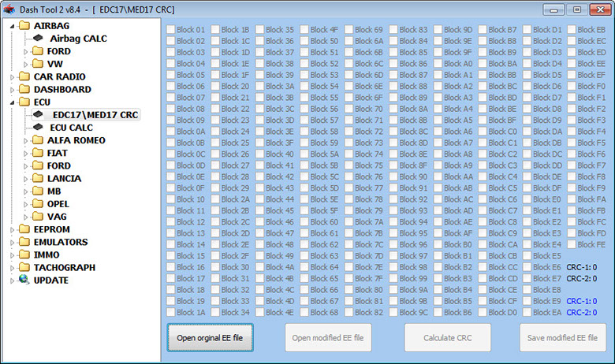Click the UPDATE globe icon

[24, 280]
